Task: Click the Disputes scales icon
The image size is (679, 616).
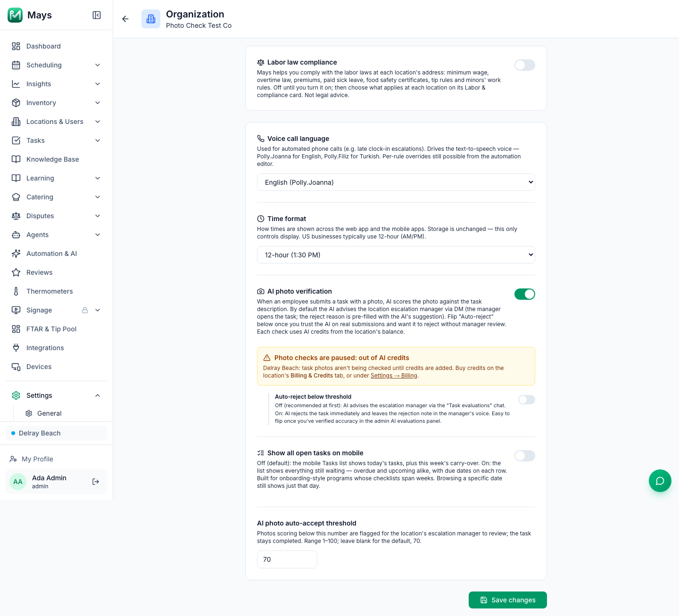Action: click(x=16, y=216)
